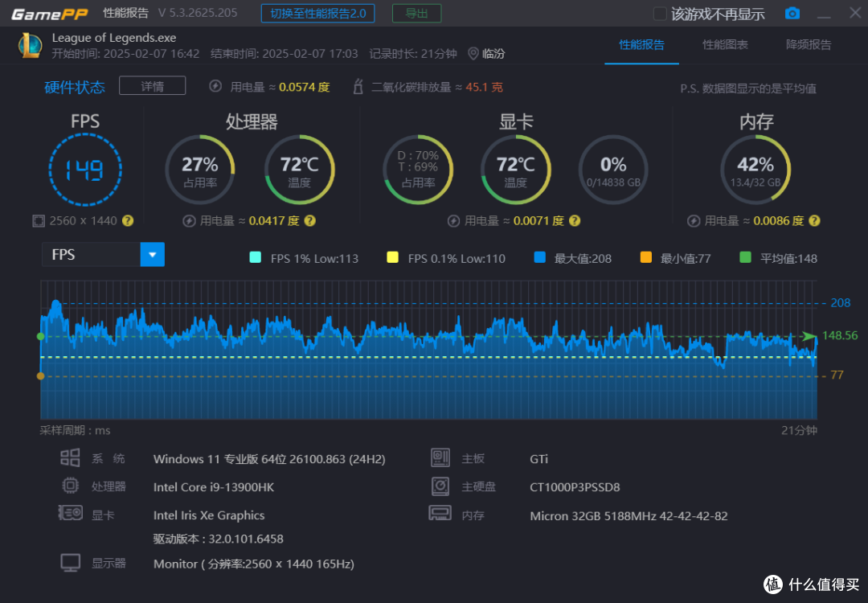The image size is (868, 603).
Task: Click the Windows 11 专业版 system text
Action: click(269, 459)
